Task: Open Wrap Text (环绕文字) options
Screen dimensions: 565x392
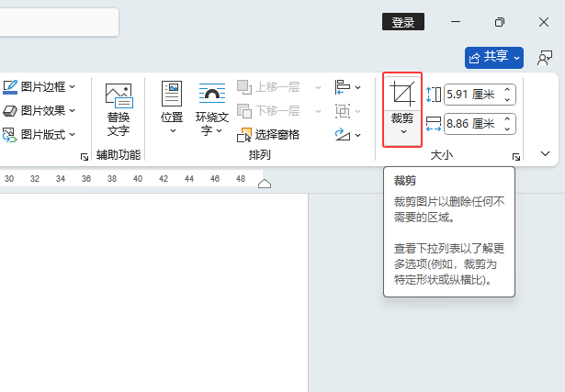Action: pos(212,108)
